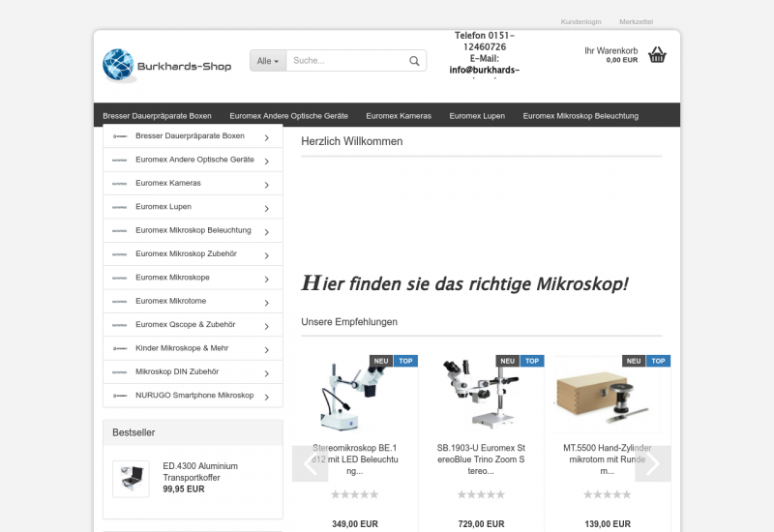Click the search magnifier icon
The height and width of the screenshot is (532, 774).
click(414, 61)
